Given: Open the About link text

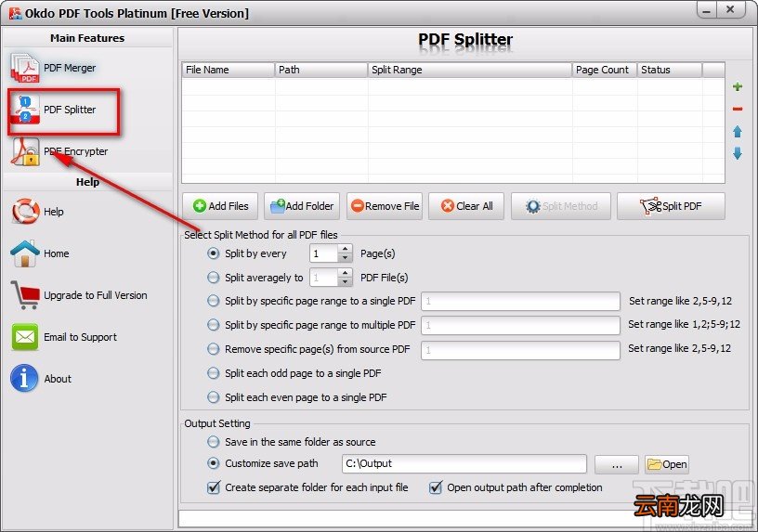Looking at the screenshot, I should point(58,379).
